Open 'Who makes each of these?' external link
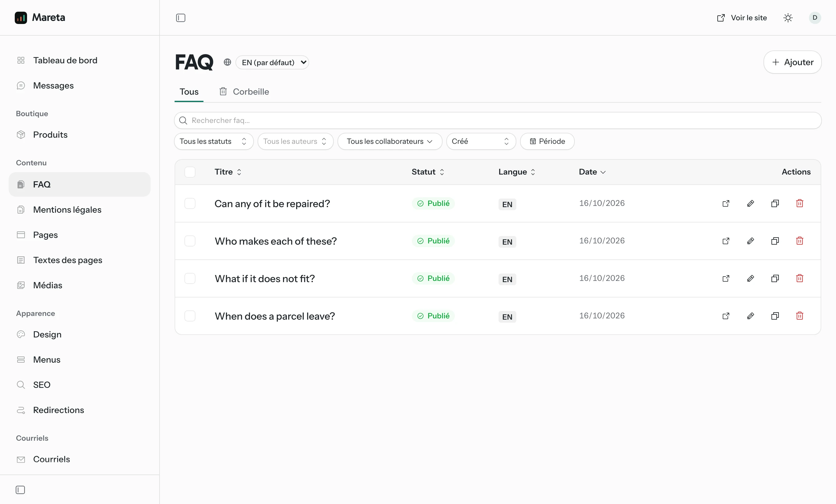The width and height of the screenshot is (836, 504). [726, 241]
